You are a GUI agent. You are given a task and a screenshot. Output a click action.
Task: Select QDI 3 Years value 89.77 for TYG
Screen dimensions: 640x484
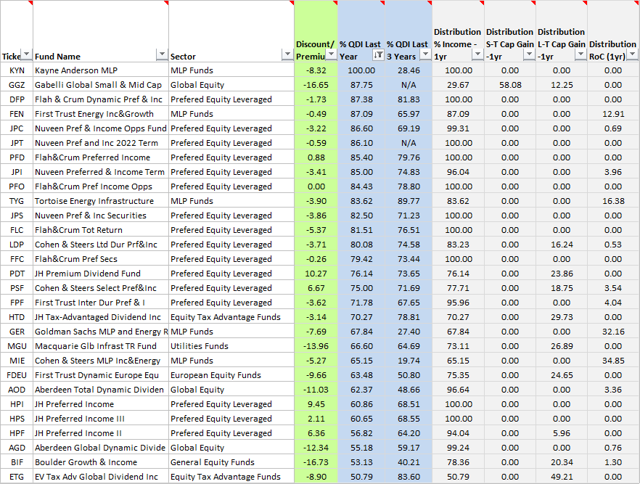[409, 201]
